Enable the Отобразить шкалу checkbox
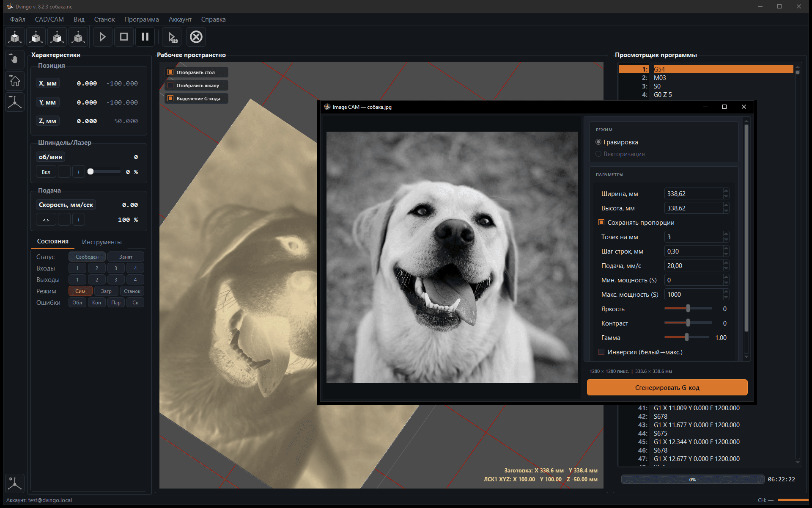Screen dimensions: 812x508 click(170, 85)
